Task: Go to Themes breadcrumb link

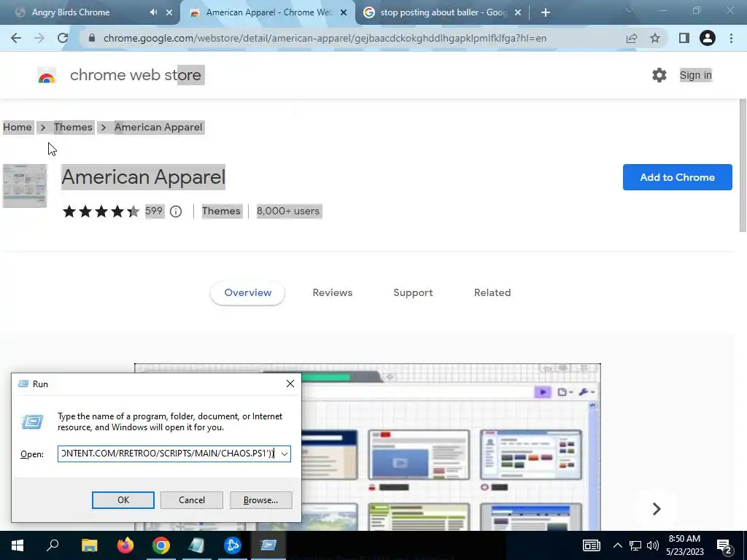Action: 73,128
